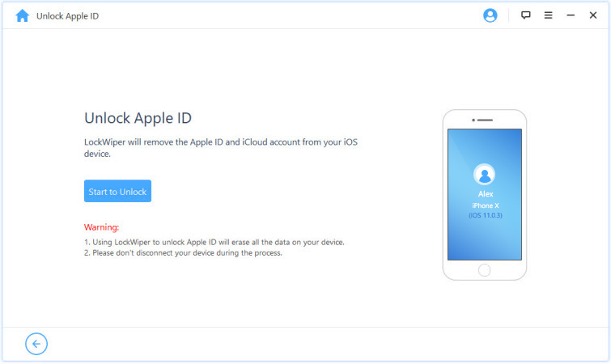The height and width of the screenshot is (364, 611).
Task: Open the feedback chat bubble icon
Action: [526, 15]
